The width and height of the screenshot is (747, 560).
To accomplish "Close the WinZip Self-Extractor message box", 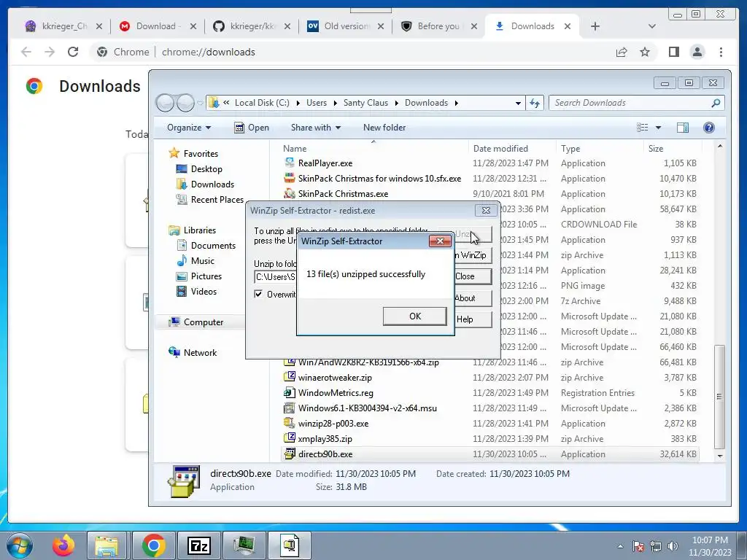I will tap(440, 241).
